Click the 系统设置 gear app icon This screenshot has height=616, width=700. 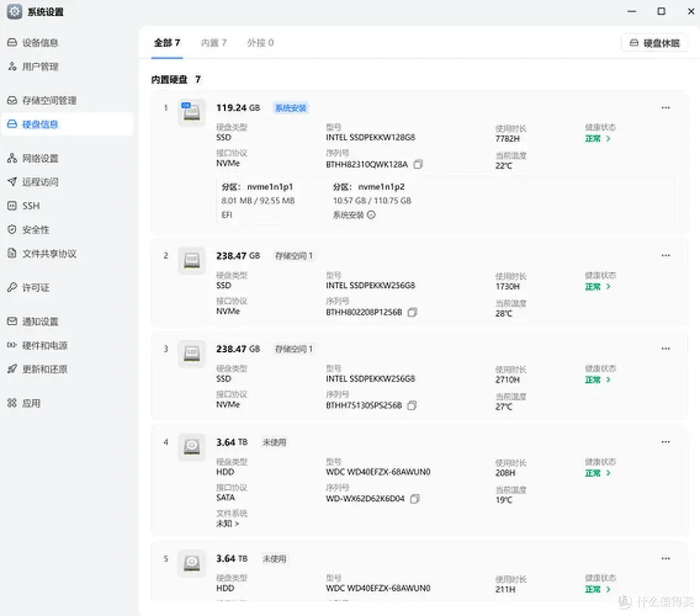[x=14, y=12]
